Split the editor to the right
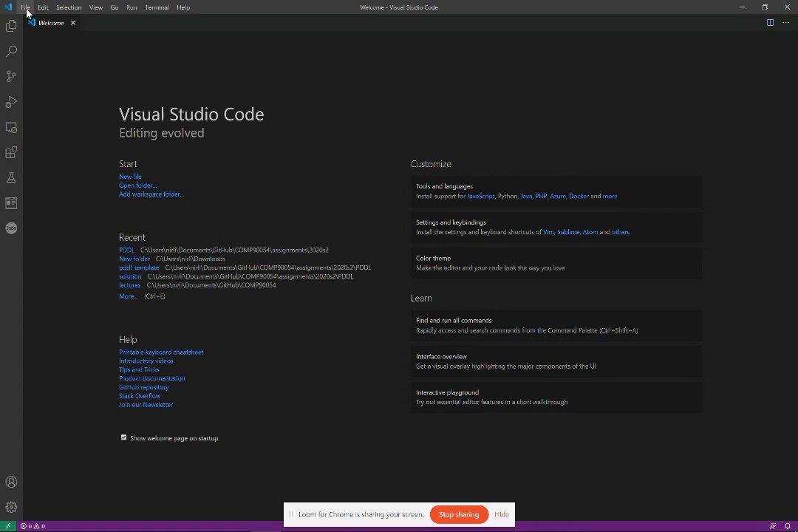The image size is (798, 532). coord(770,23)
